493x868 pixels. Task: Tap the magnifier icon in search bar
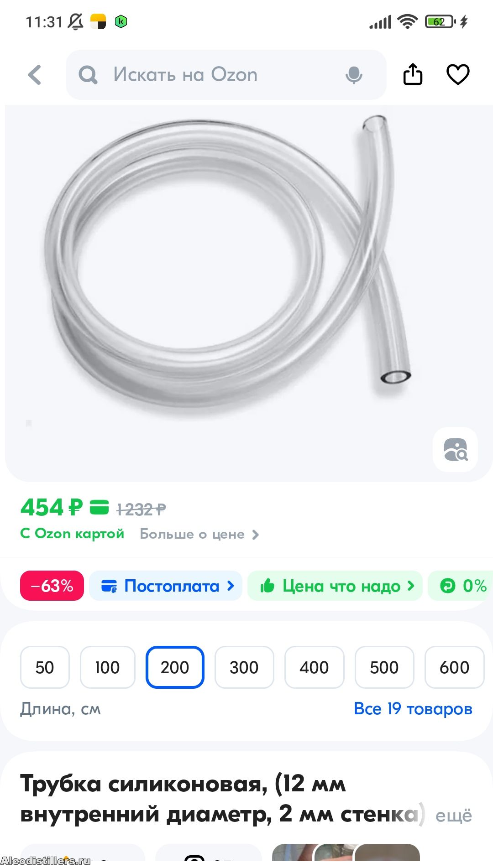88,75
